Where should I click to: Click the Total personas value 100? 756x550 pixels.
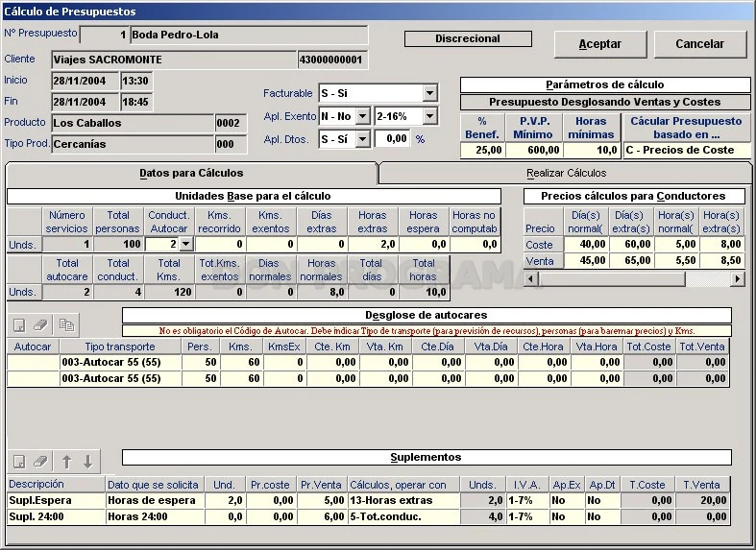118,244
